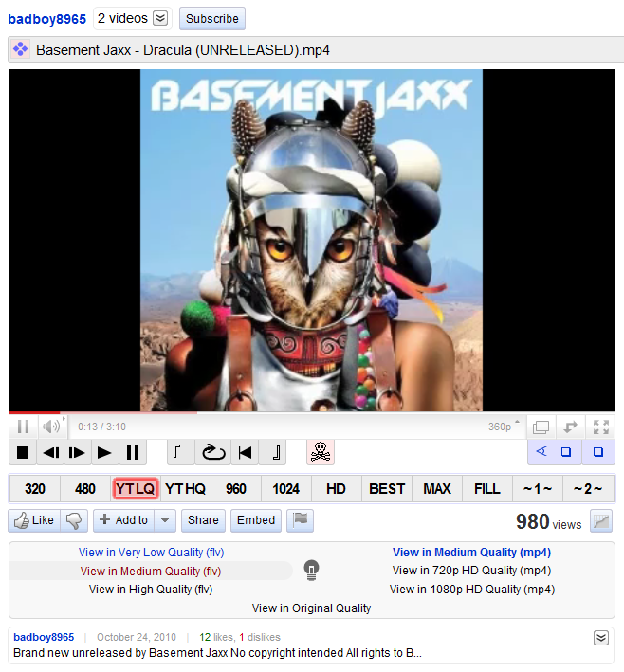
Task: Select the 960 player size
Action: point(236,488)
